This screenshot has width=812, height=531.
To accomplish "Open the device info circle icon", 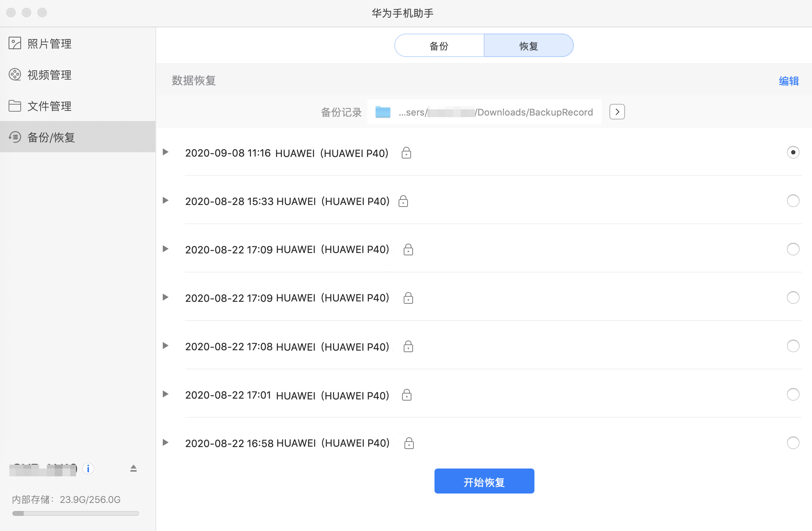I will [x=89, y=469].
